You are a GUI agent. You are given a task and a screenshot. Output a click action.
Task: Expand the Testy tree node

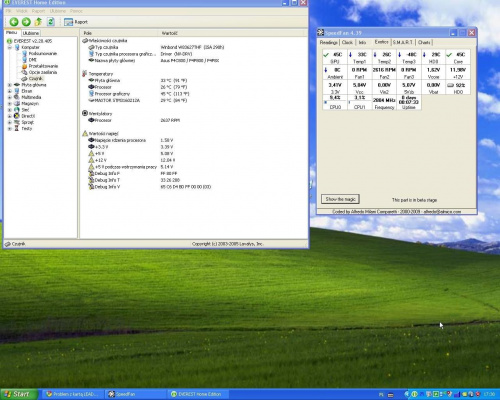pos(10,128)
